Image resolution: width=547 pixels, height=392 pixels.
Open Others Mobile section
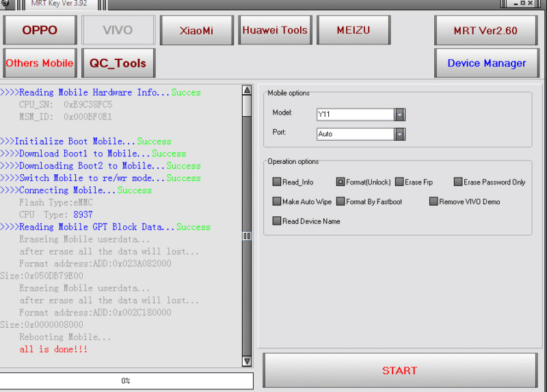pos(40,63)
